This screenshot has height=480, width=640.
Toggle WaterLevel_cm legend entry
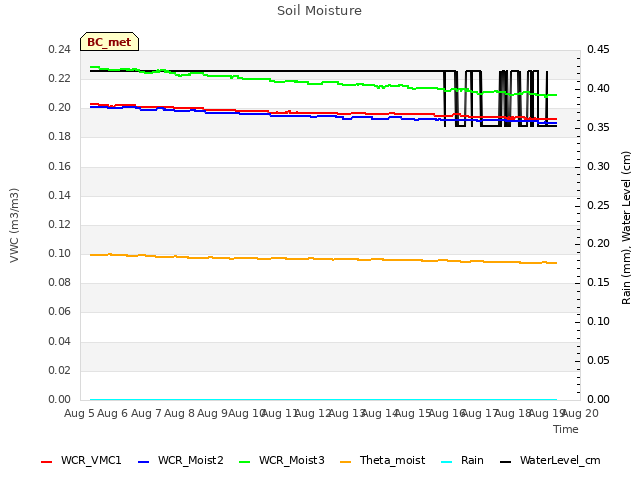pos(550,460)
